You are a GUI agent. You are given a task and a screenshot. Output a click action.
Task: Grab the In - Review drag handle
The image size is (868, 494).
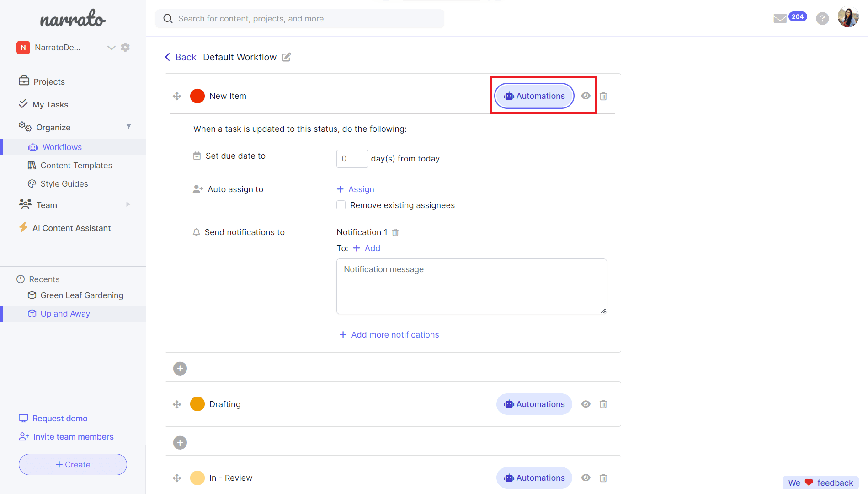click(x=177, y=478)
